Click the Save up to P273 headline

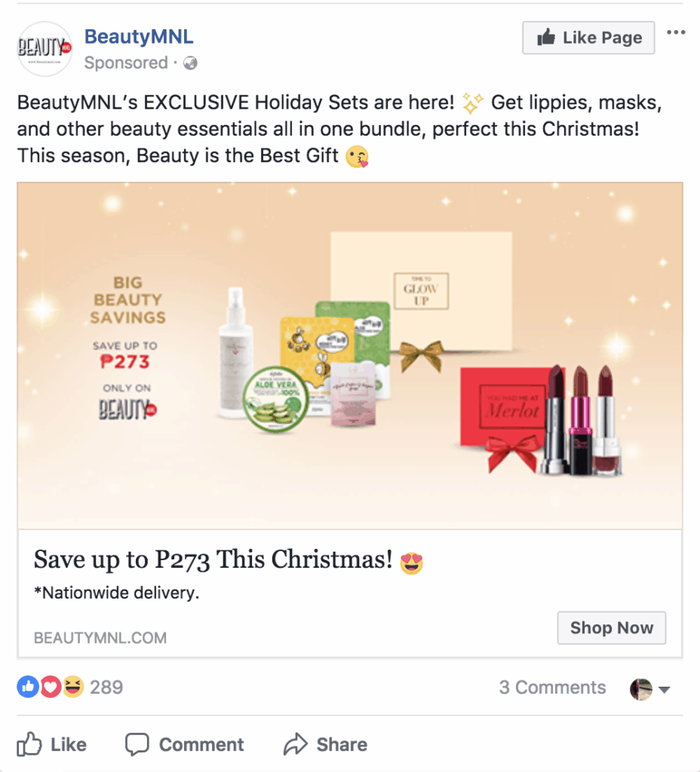[213, 560]
